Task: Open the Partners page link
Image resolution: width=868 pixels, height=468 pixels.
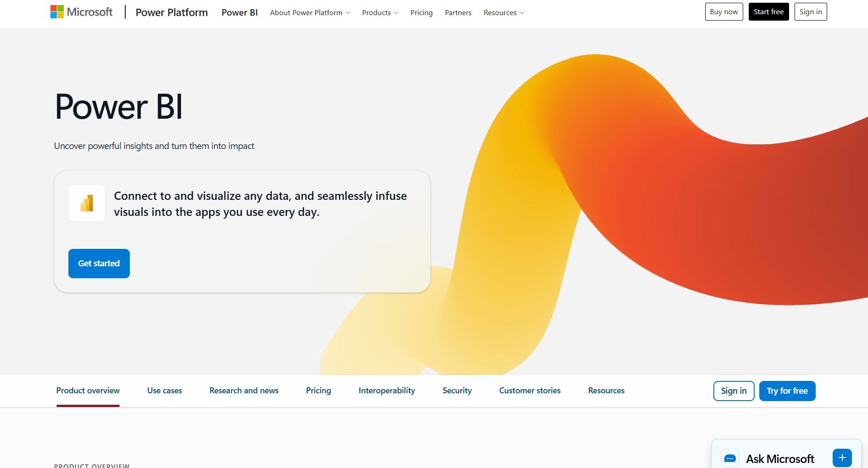Action: tap(457, 12)
